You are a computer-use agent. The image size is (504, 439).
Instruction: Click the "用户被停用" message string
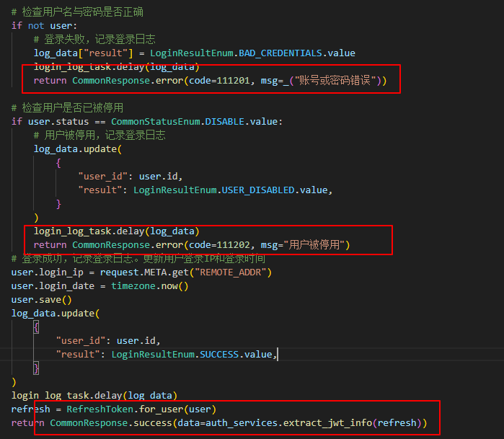[316, 245]
